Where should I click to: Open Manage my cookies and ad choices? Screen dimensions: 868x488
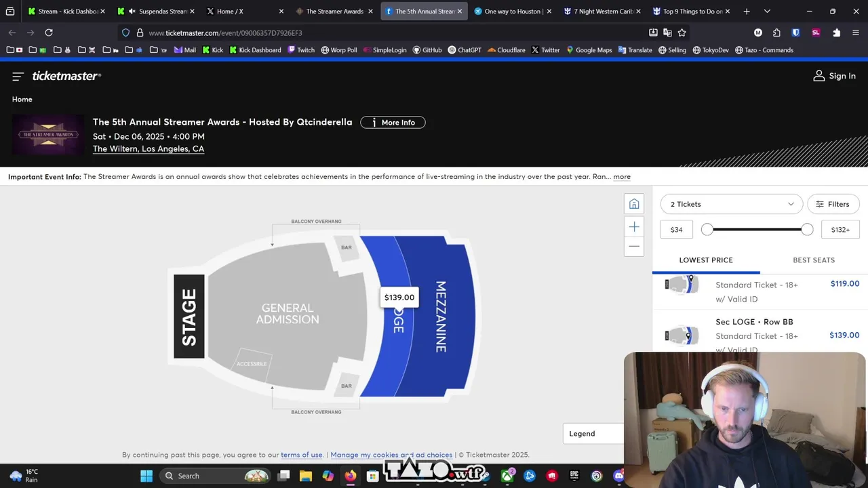(391, 455)
